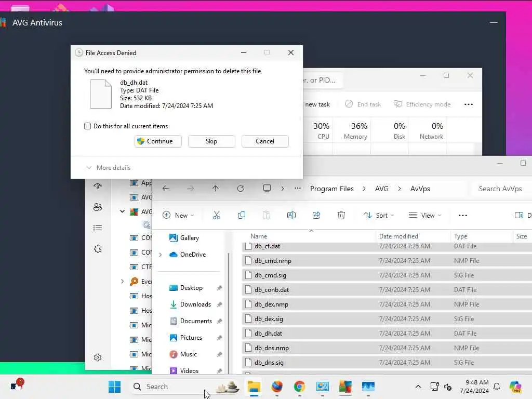Image resolution: width=532 pixels, height=399 pixels.
Task: Sort files by Name column
Action: point(259,236)
